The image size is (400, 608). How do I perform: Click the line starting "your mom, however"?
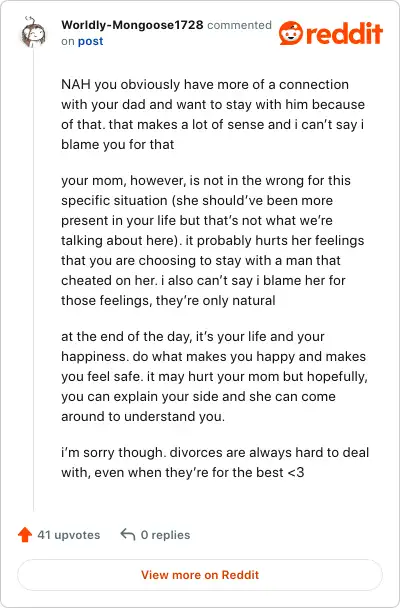pos(206,181)
